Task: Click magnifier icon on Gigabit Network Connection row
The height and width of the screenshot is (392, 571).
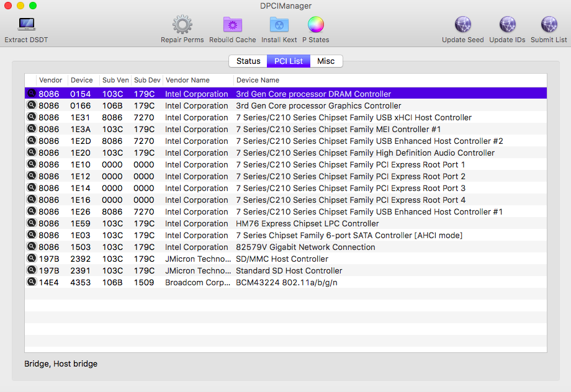Action: click(x=31, y=247)
